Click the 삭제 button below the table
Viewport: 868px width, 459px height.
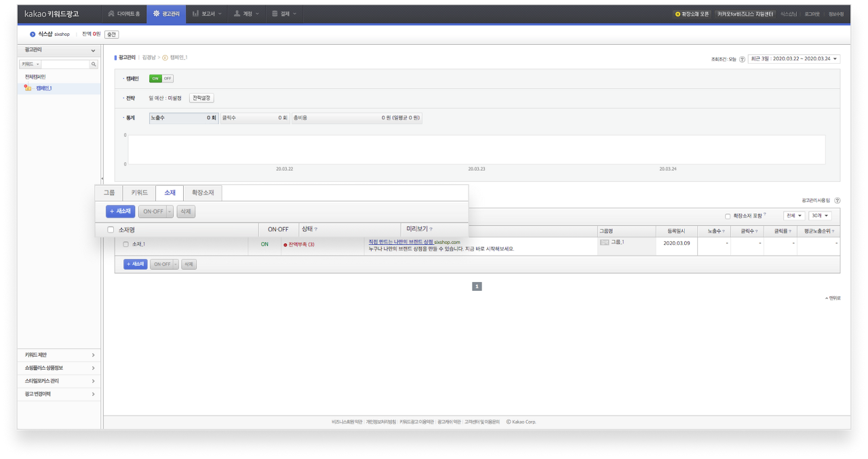[189, 264]
